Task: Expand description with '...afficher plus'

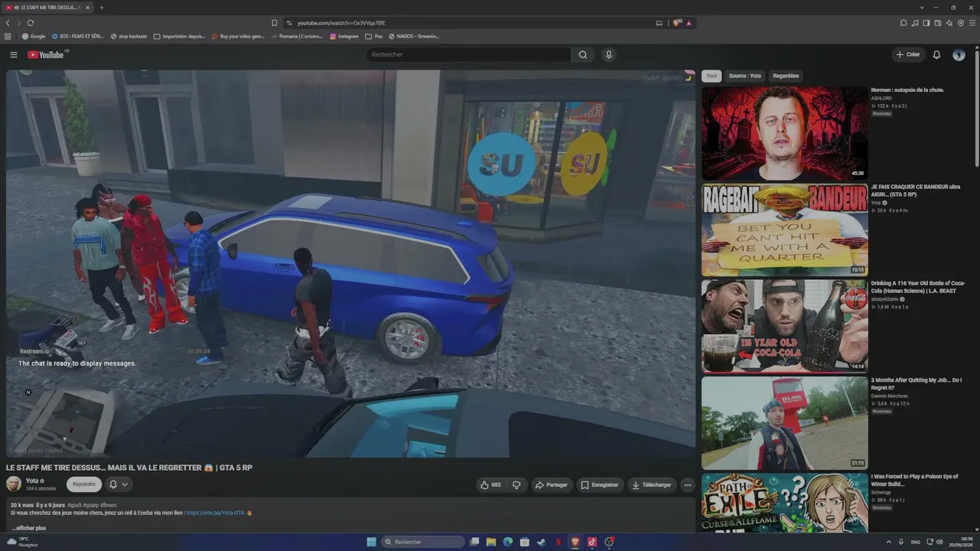Action: click(x=29, y=528)
